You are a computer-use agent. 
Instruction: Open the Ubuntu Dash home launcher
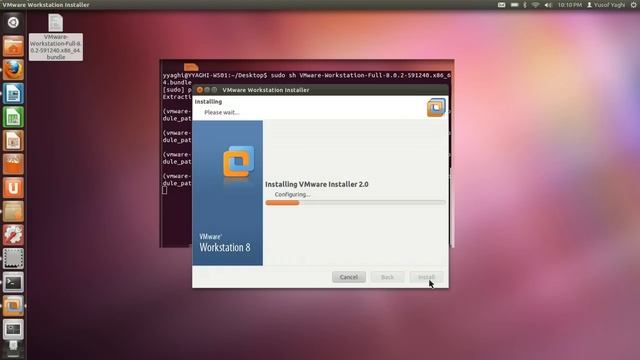point(13,22)
